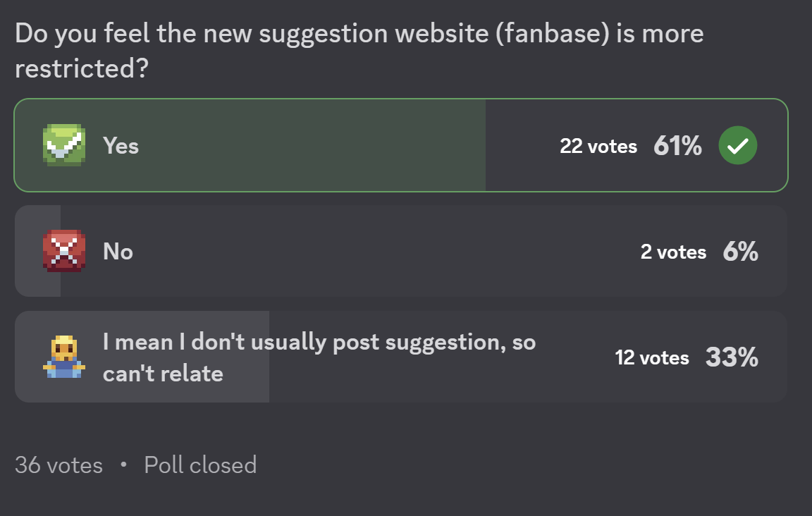812x516 pixels.
Task: Click the green checkmark emoji beside Yes
Action: pos(64,145)
